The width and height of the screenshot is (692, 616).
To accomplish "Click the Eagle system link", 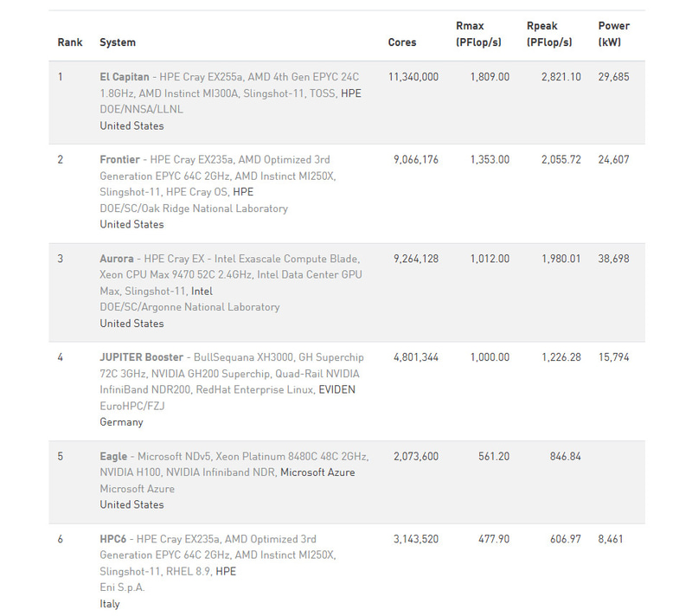I will pyautogui.click(x=113, y=456).
